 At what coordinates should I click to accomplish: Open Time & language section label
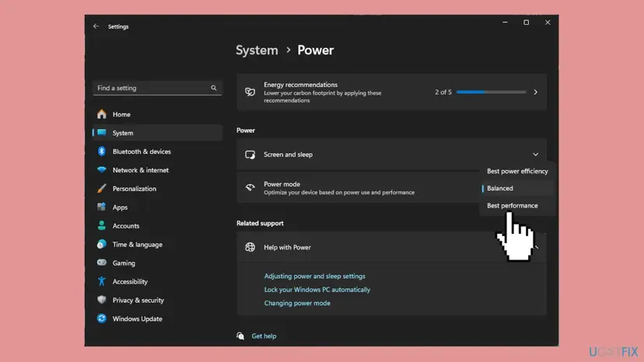137,245
